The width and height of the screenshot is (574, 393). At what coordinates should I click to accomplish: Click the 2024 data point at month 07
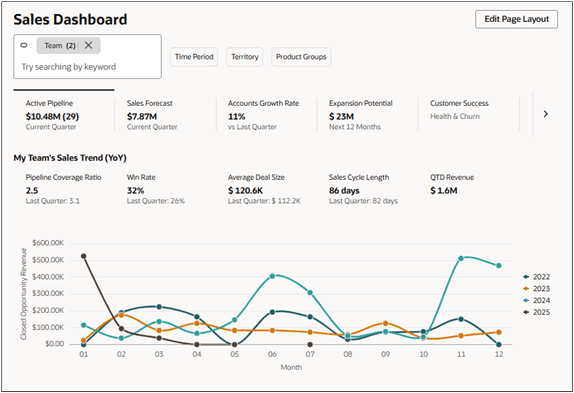[310, 293]
